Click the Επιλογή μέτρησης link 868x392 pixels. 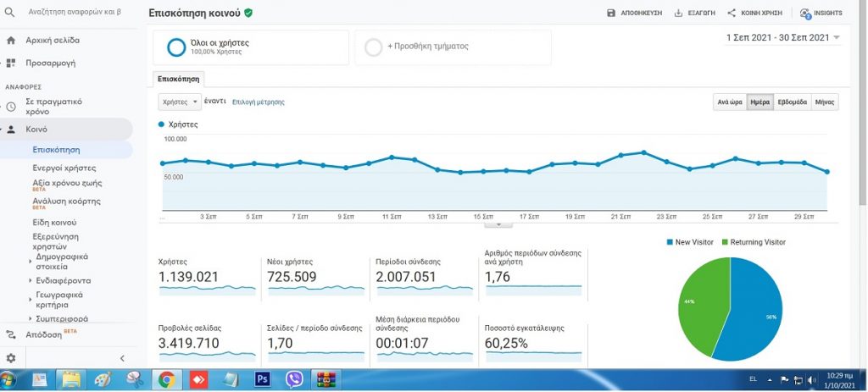click(259, 102)
